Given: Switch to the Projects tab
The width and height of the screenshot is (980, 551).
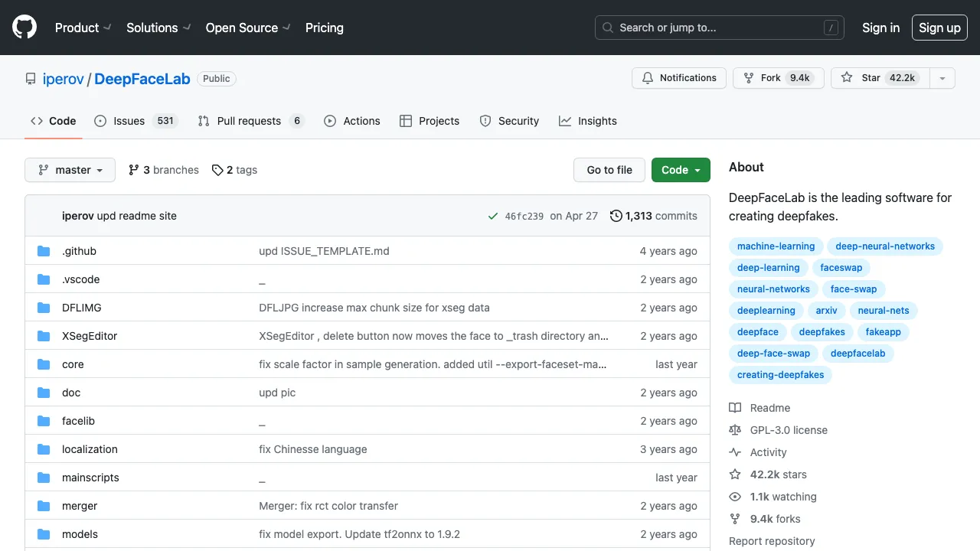Looking at the screenshot, I should [x=430, y=121].
